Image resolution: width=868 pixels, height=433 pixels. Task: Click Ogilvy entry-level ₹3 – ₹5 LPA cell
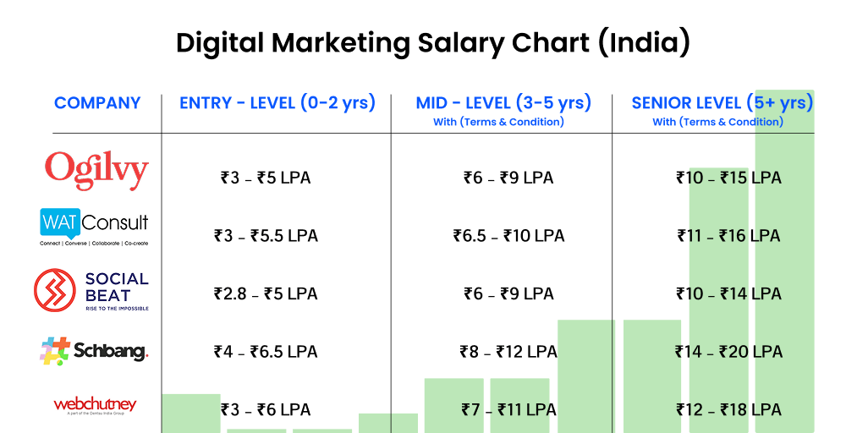(266, 178)
